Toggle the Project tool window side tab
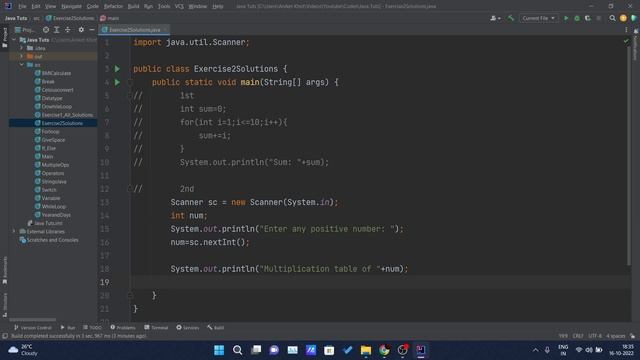 tap(4, 38)
